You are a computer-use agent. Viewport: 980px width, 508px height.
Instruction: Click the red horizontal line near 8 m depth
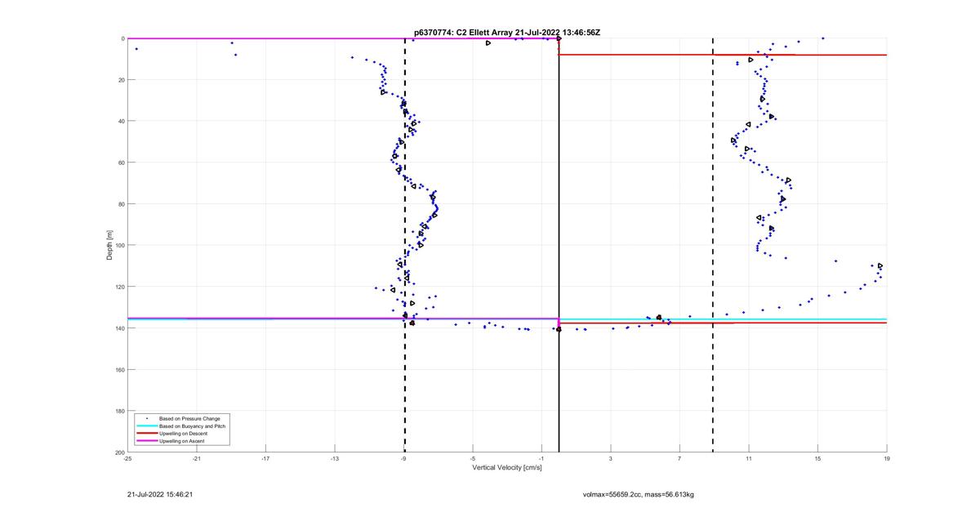(x=723, y=55)
